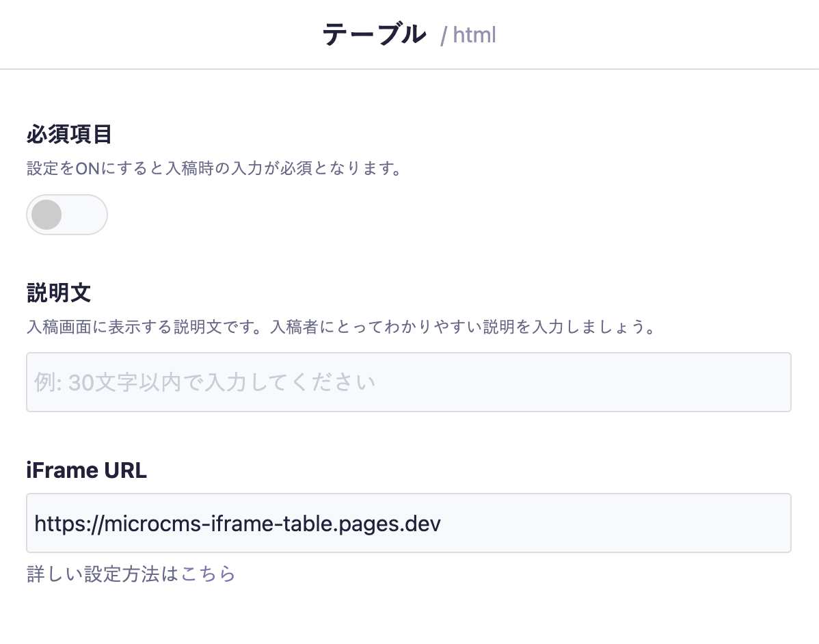Select the html breadcrumb label
This screenshot has height=644, width=819.
(476, 35)
